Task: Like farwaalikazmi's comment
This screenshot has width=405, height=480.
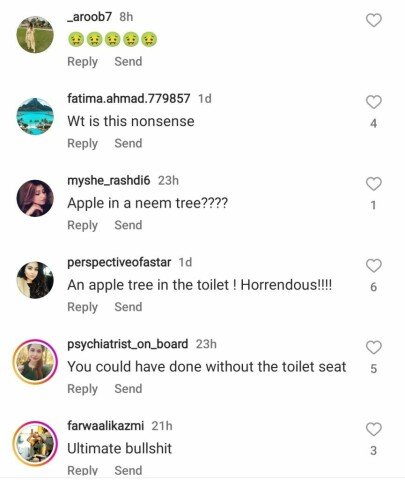Action: 374,429
